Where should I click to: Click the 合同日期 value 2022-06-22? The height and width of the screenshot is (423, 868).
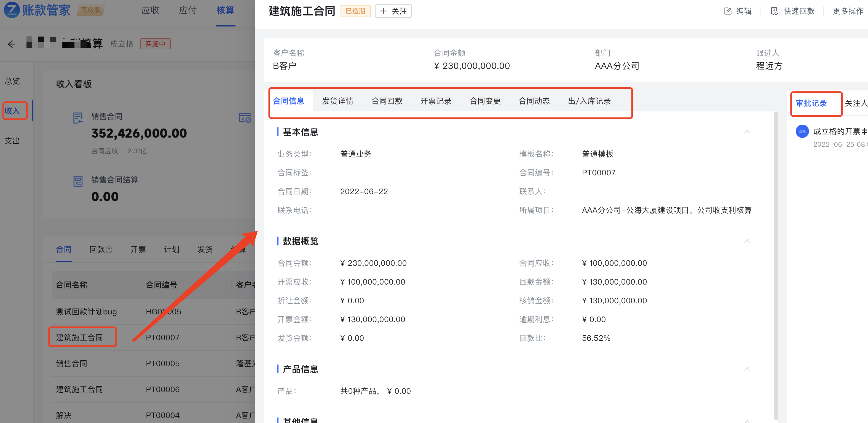pos(364,192)
